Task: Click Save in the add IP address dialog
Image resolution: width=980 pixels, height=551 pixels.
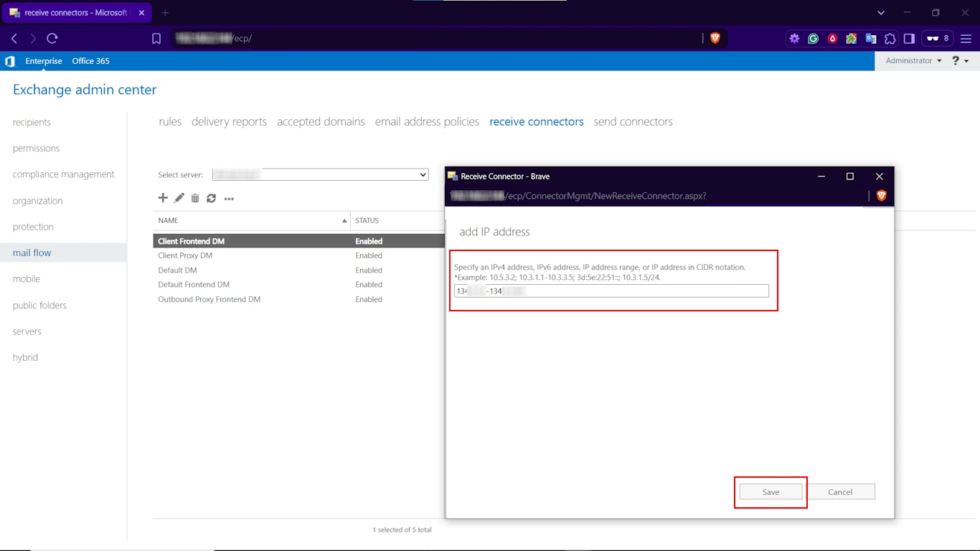Action: click(x=771, y=491)
